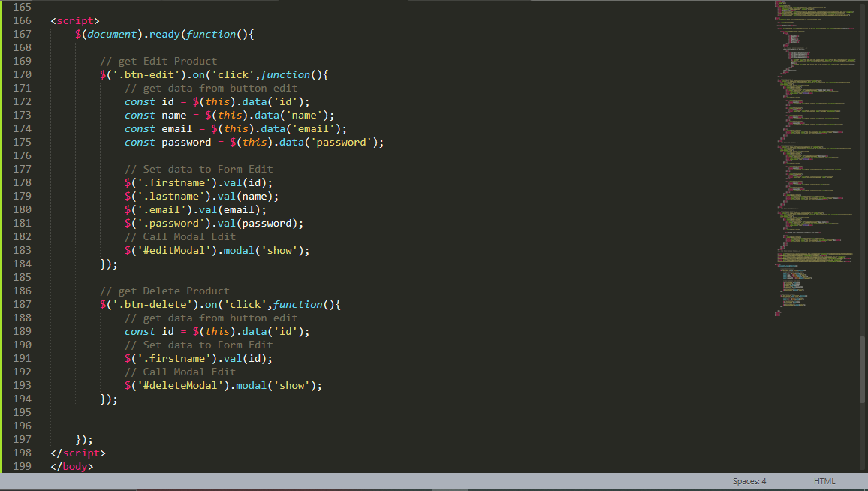Viewport: 868px width, 491px height.
Task: Click "const password" declaration on line 175
Action: pyautogui.click(x=167, y=142)
